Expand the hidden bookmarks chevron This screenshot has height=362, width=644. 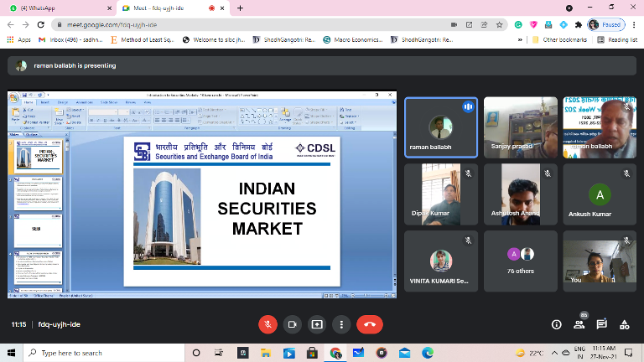tap(520, 40)
